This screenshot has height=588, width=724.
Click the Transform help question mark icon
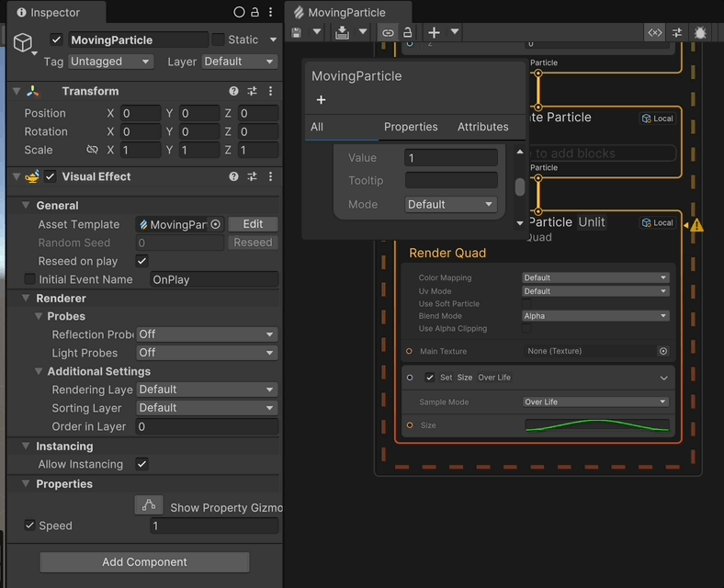pos(233,91)
